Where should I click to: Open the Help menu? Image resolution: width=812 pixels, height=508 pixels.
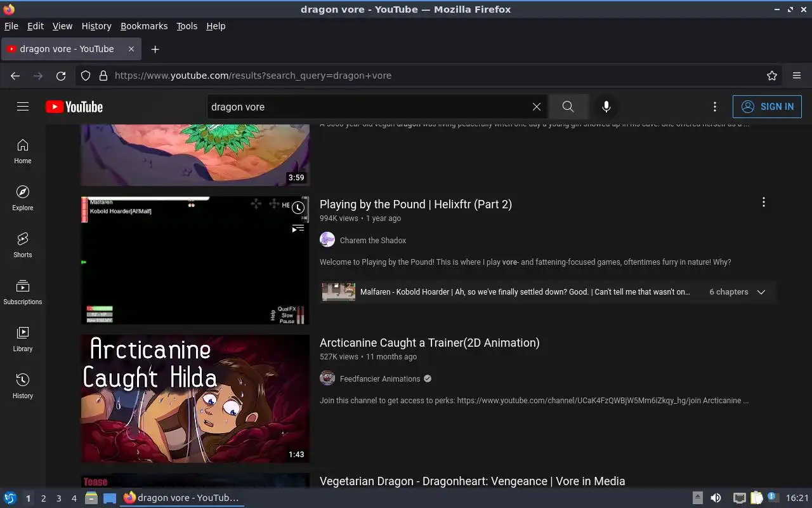point(216,26)
